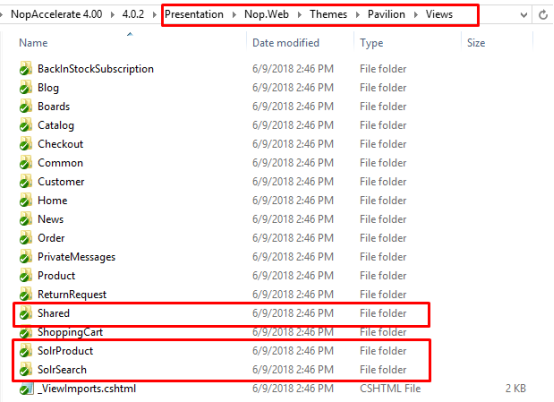Image resolution: width=554 pixels, height=402 pixels.
Task: Expand the chevron after Nop.Web in path
Action: [299, 14]
